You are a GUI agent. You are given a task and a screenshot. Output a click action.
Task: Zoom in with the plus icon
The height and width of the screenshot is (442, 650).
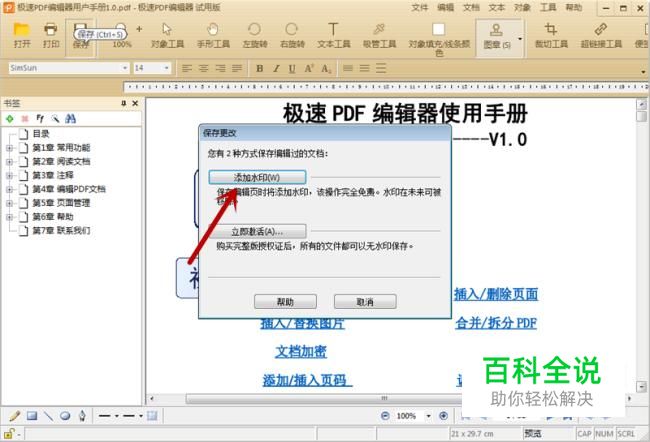coord(139,29)
